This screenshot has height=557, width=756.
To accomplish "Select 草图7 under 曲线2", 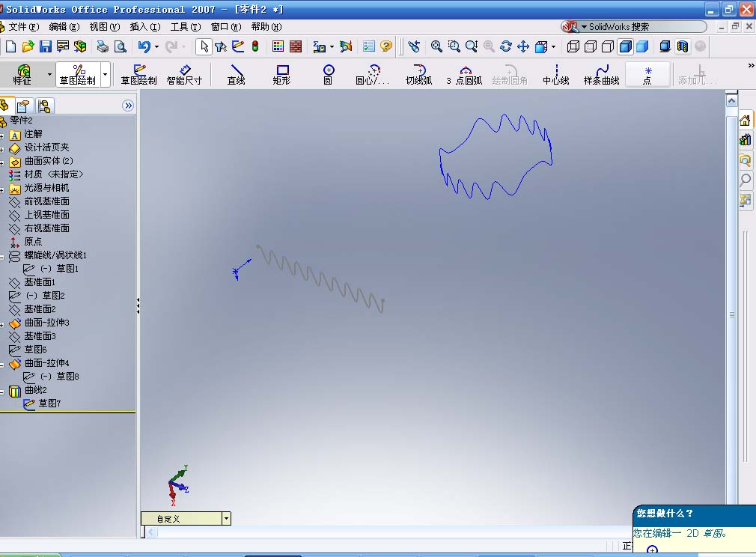I will [x=49, y=404].
